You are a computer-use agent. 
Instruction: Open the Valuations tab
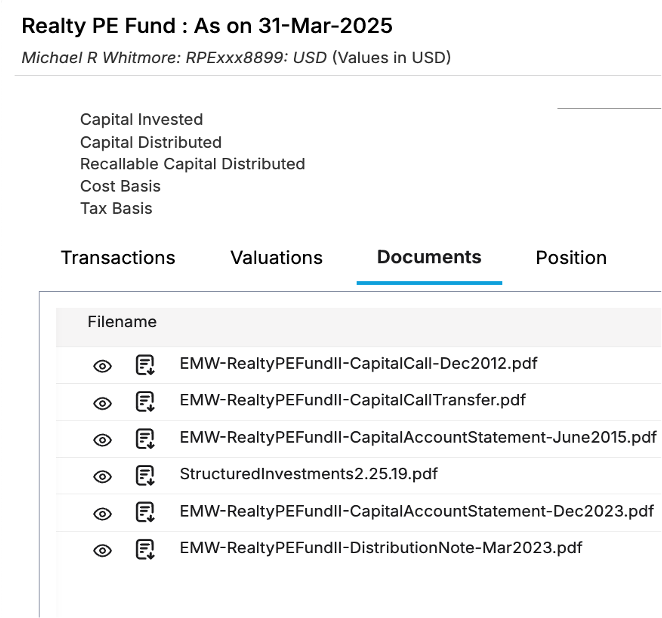(276, 258)
